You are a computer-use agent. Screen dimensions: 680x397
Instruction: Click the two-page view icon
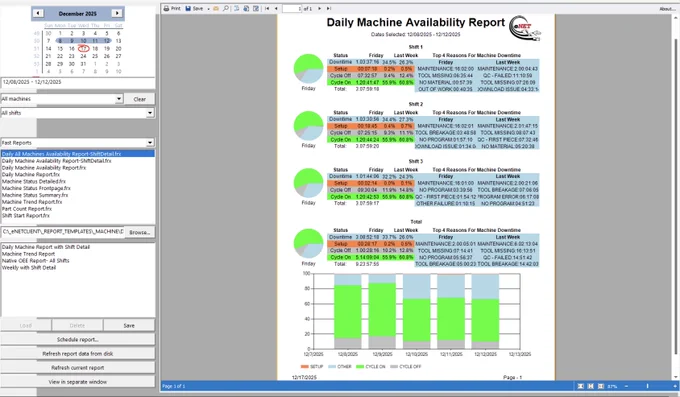point(601,386)
